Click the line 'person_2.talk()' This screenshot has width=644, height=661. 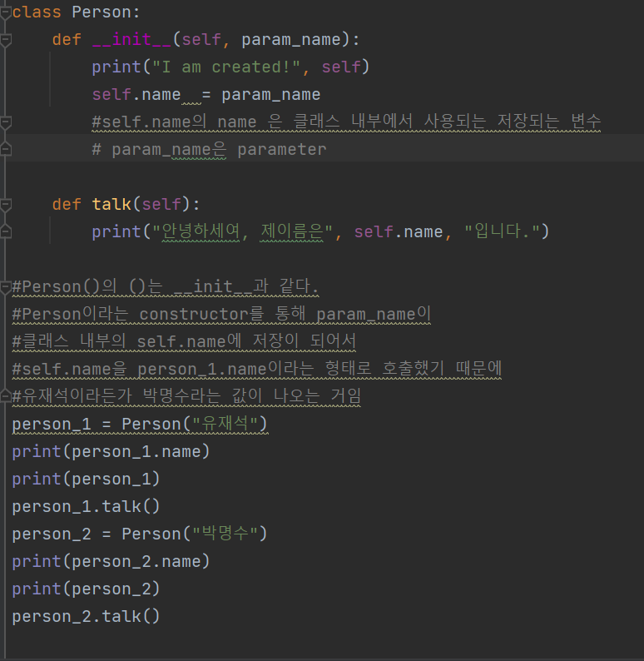pyautogui.click(x=86, y=617)
